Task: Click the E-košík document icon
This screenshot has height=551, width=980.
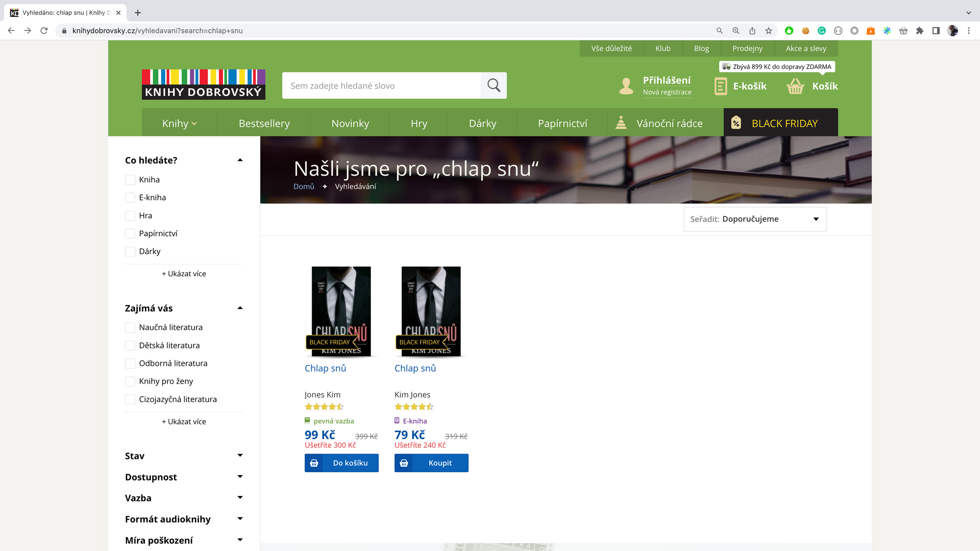Action: tap(720, 86)
